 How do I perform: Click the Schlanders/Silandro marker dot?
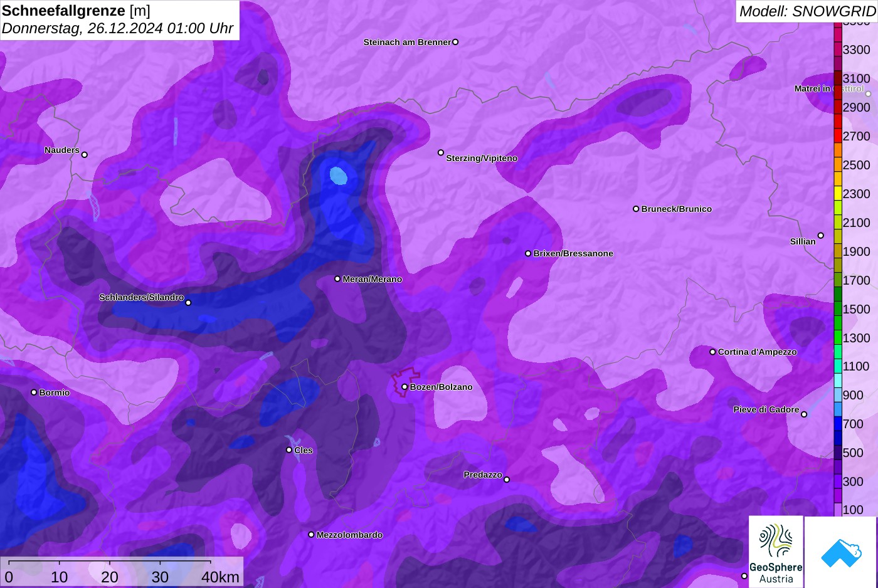pos(188,303)
